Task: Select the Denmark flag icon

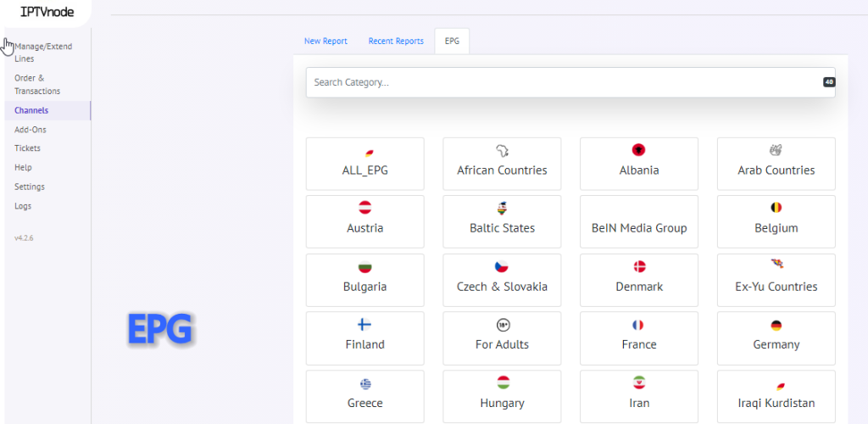Action: pyautogui.click(x=638, y=266)
